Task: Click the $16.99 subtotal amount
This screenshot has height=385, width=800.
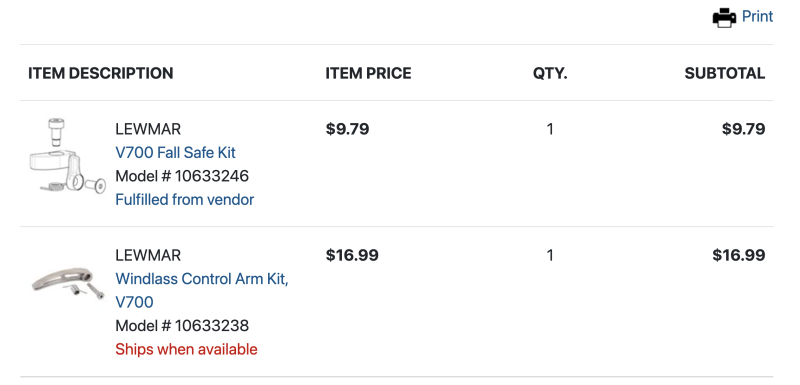Action: pos(739,255)
